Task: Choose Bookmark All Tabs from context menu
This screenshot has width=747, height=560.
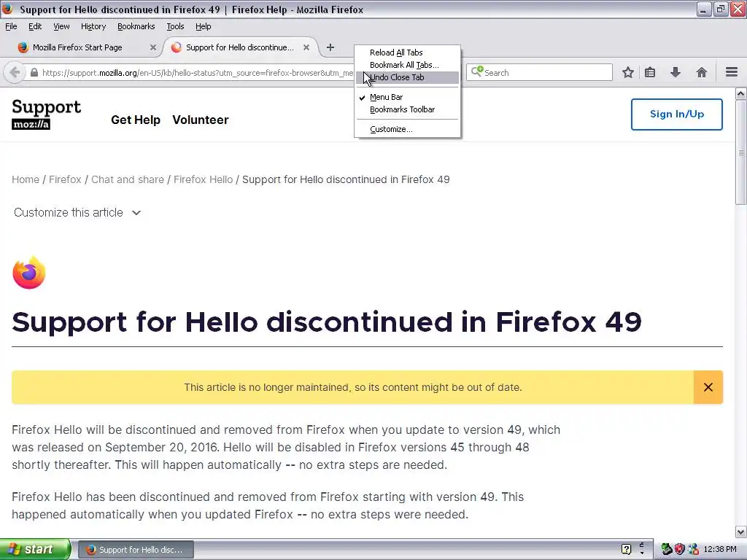Action: click(407, 65)
